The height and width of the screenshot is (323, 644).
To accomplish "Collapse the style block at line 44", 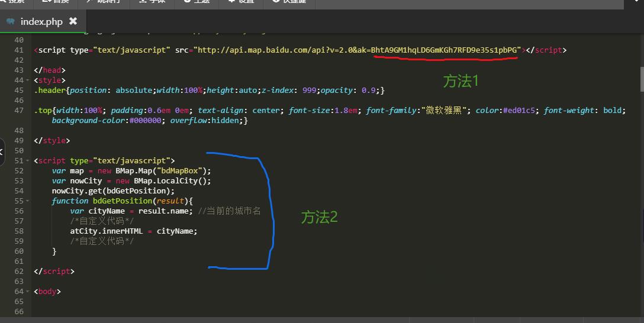I will tap(28, 80).
